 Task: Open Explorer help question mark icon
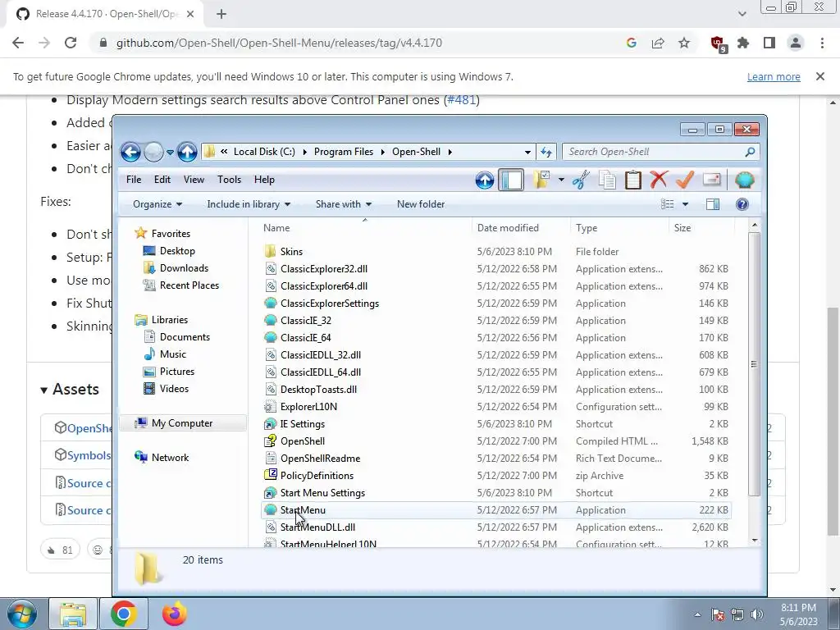pyautogui.click(x=742, y=204)
